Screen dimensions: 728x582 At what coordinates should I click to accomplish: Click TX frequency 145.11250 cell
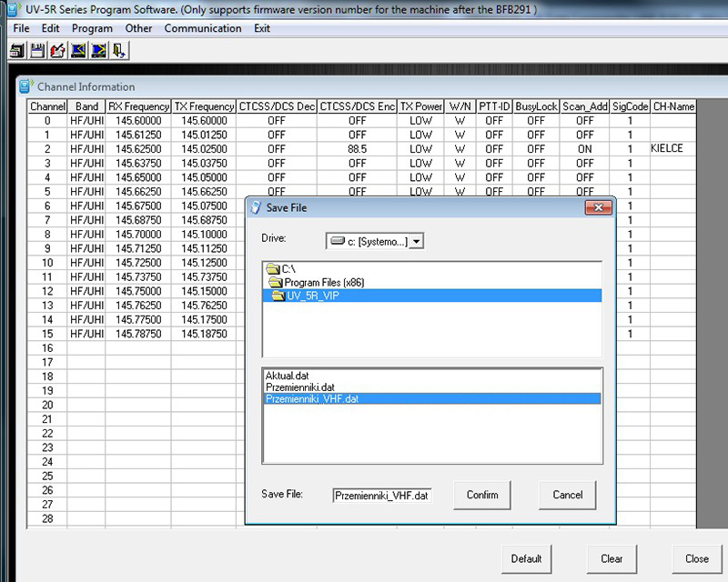coord(204,248)
